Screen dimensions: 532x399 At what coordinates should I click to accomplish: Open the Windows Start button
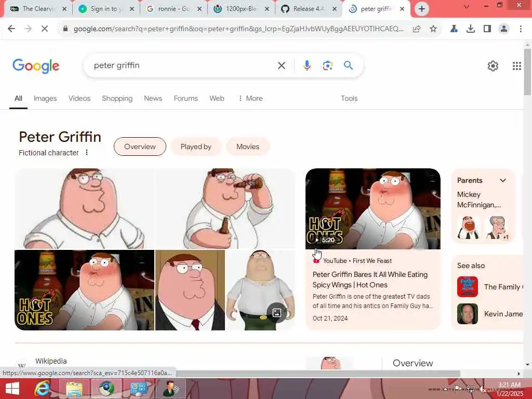click(12, 389)
